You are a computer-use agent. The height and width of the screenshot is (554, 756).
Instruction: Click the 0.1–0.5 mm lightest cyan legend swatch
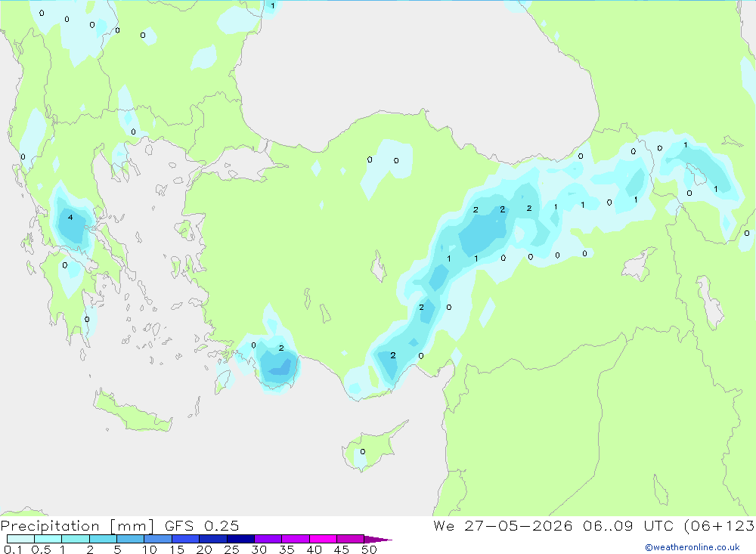[x=20, y=539]
